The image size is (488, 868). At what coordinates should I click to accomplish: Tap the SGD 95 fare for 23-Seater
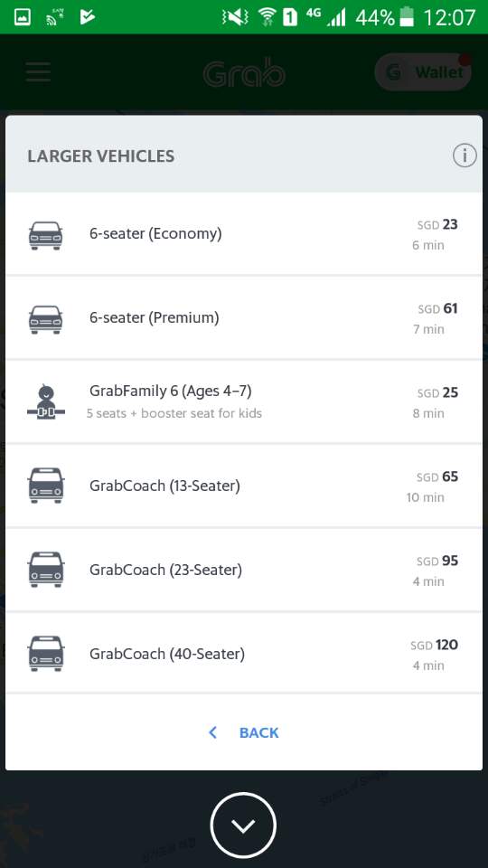[x=437, y=561]
